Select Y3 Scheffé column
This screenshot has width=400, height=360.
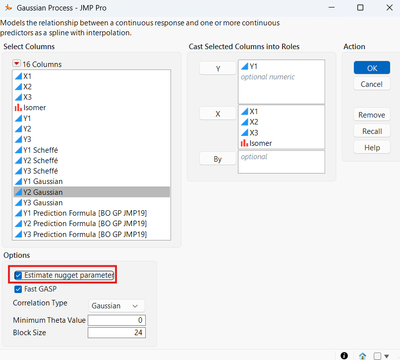click(x=92, y=171)
